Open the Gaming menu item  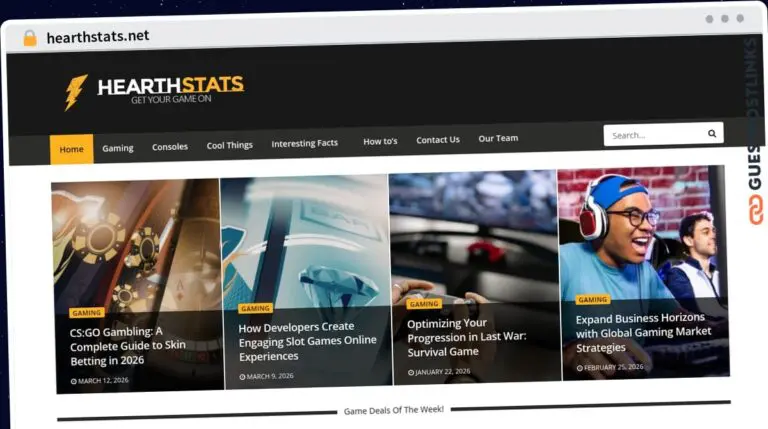pyautogui.click(x=117, y=148)
